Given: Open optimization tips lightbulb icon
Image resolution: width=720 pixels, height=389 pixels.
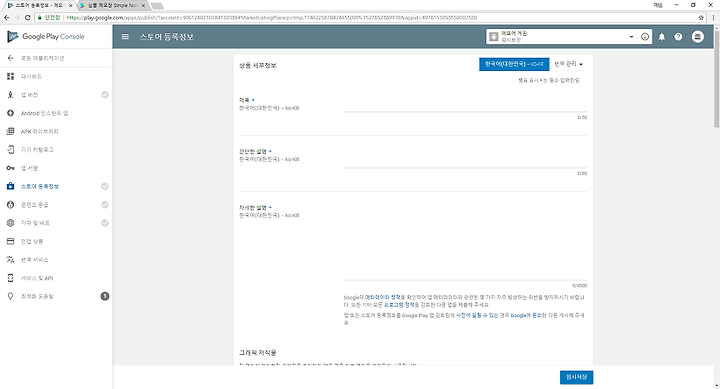Looking at the screenshot, I should pyautogui.click(x=11, y=296).
